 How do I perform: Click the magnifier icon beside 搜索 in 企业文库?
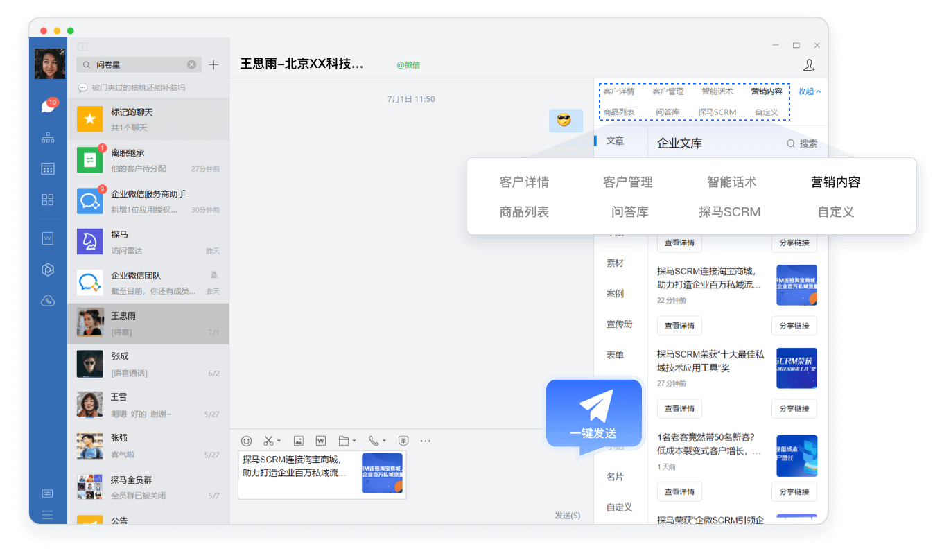click(x=790, y=143)
